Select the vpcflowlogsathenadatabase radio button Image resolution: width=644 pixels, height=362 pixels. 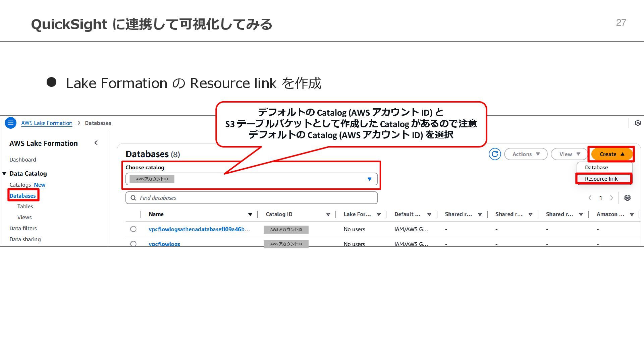point(133,229)
